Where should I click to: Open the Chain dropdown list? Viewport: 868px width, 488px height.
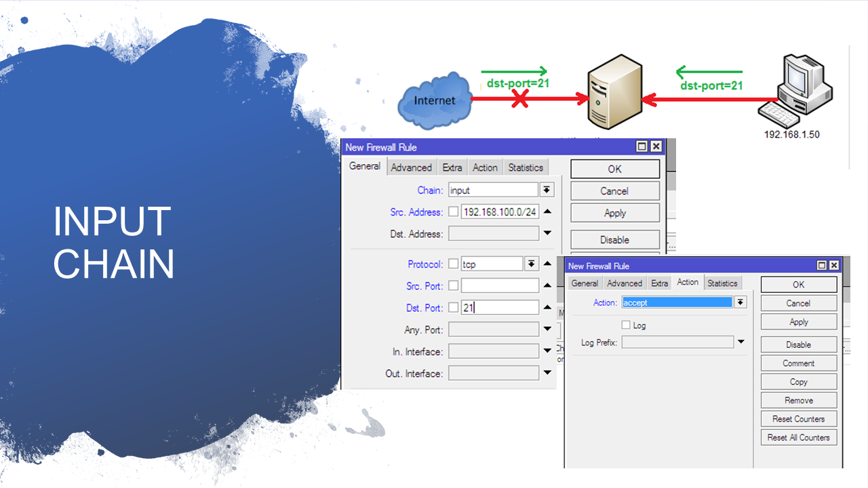click(x=547, y=190)
